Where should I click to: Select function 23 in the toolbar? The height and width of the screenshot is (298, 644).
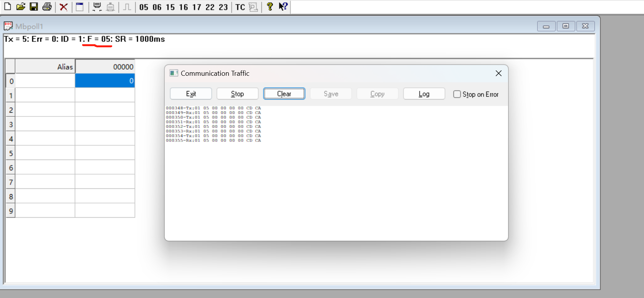point(223,7)
